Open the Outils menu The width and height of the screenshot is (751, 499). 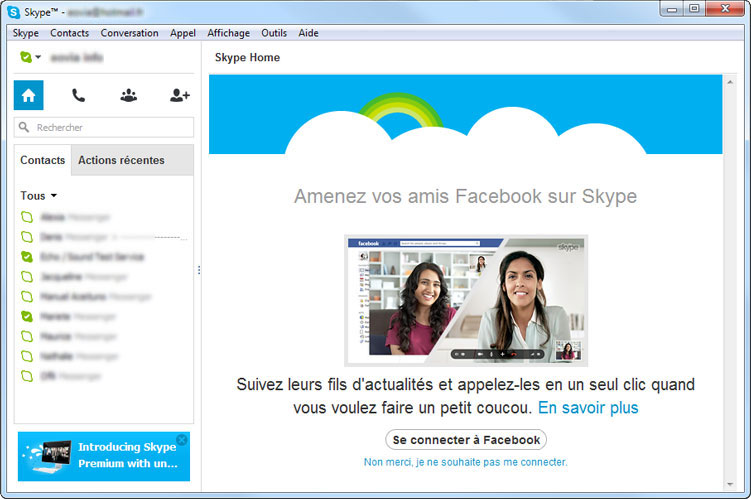click(274, 33)
